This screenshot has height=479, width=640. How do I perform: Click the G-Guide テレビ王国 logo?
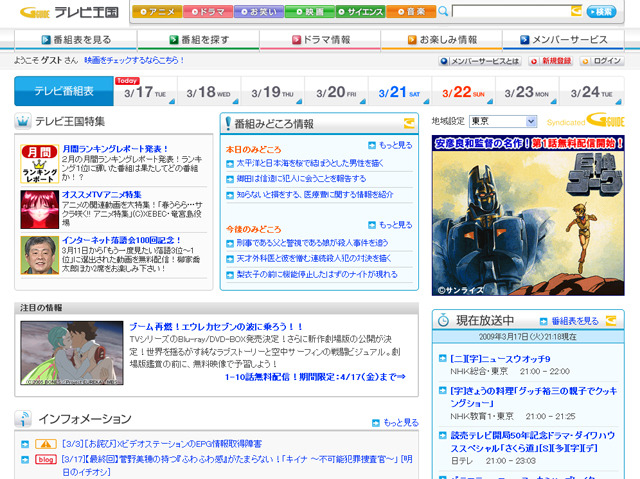[69, 12]
